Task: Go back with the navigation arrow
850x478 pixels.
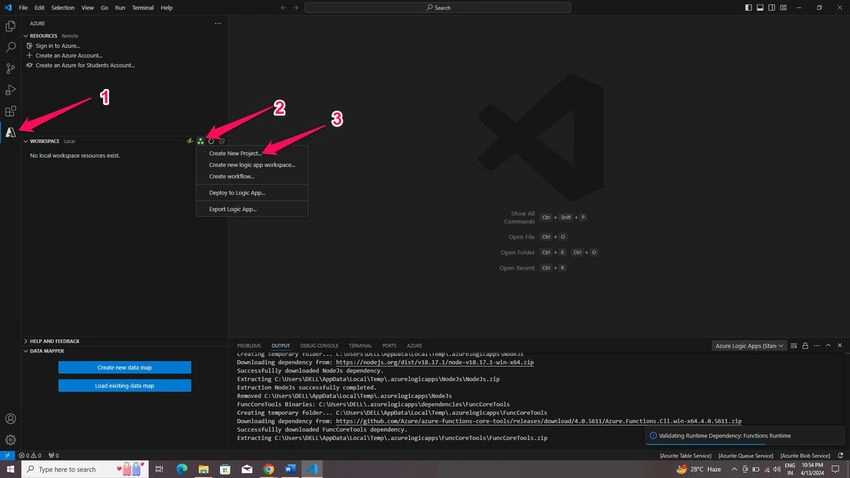Action: tap(284, 8)
